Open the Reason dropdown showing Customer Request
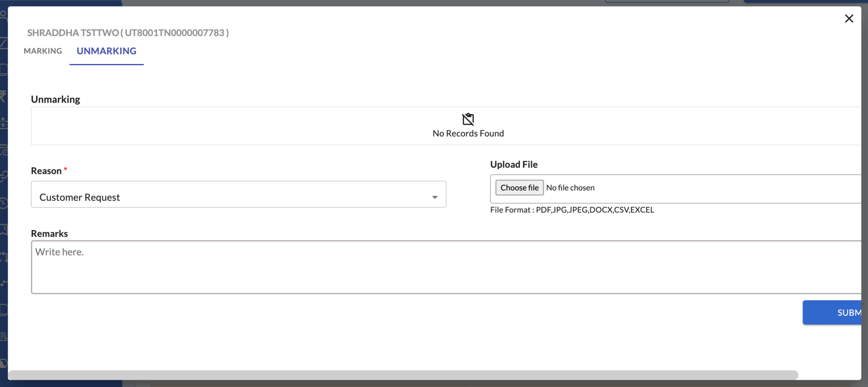 coord(239,195)
